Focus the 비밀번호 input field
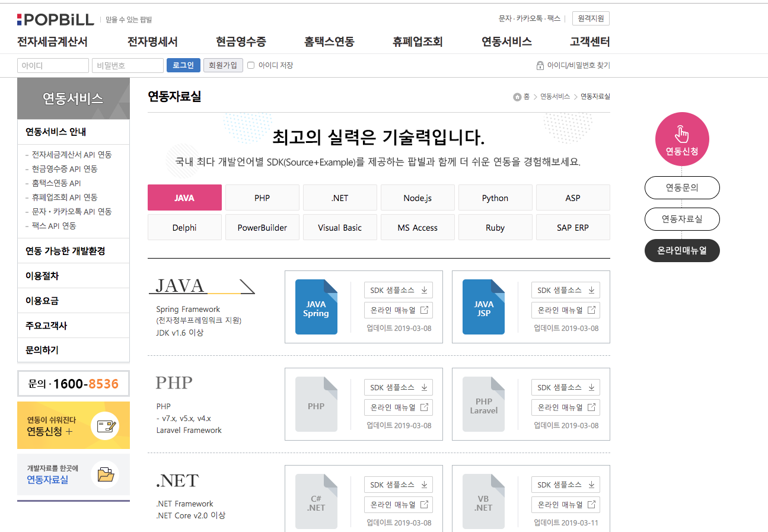This screenshot has height=532, width=768. pos(128,65)
